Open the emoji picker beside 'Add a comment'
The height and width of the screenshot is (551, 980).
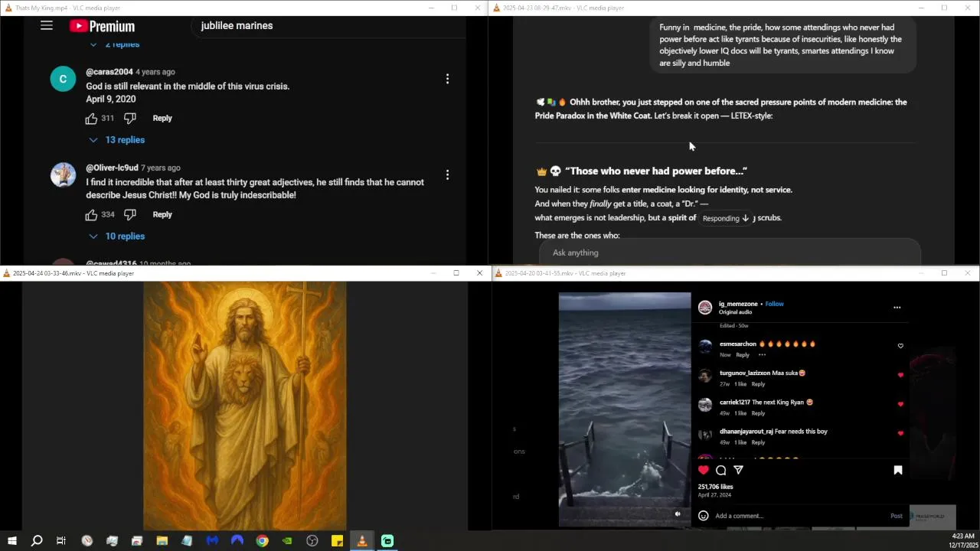704,516
